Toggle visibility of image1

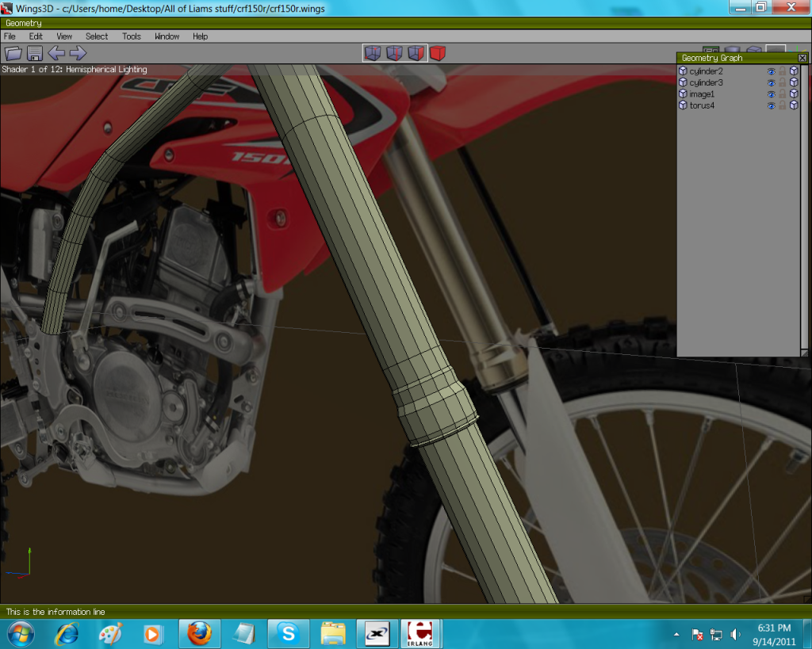[x=771, y=94]
